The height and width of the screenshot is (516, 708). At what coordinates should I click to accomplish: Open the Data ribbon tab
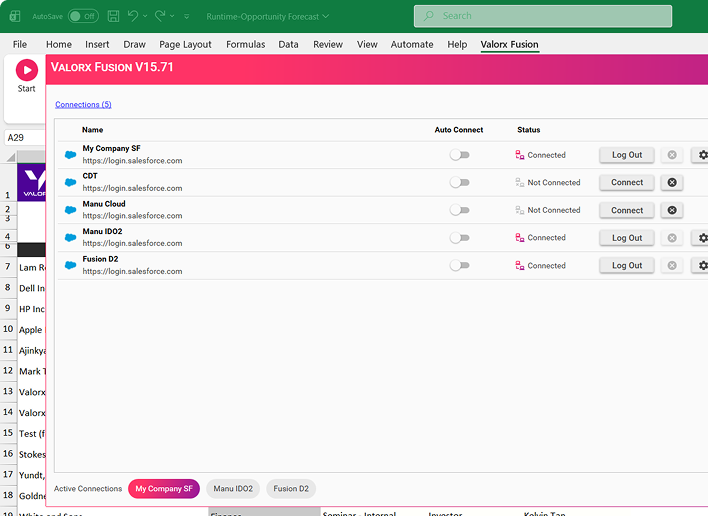click(x=288, y=44)
